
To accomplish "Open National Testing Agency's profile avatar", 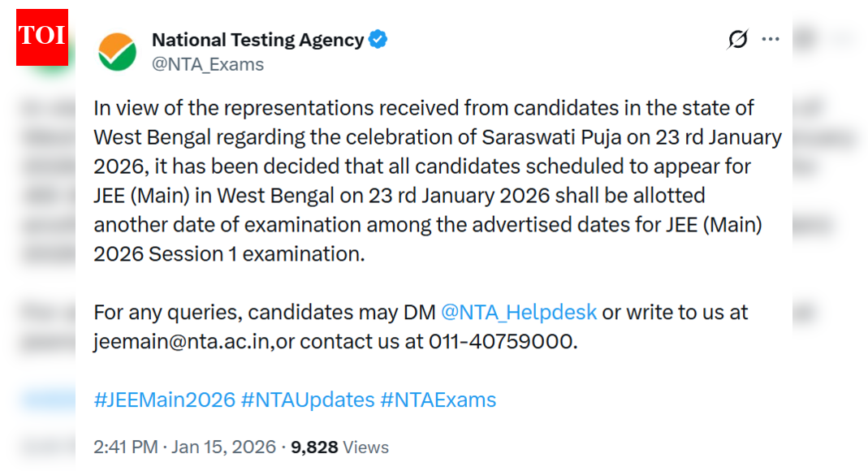I will click(118, 49).
